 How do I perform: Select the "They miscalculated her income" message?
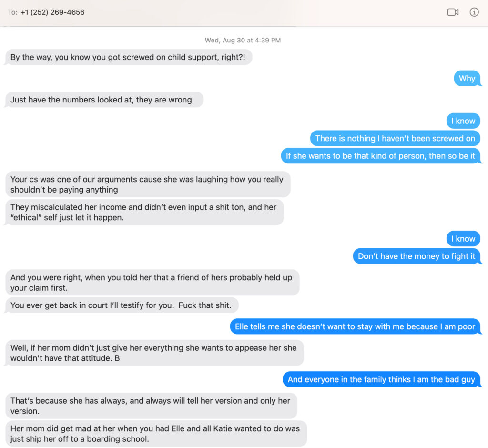[x=143, y=212]
